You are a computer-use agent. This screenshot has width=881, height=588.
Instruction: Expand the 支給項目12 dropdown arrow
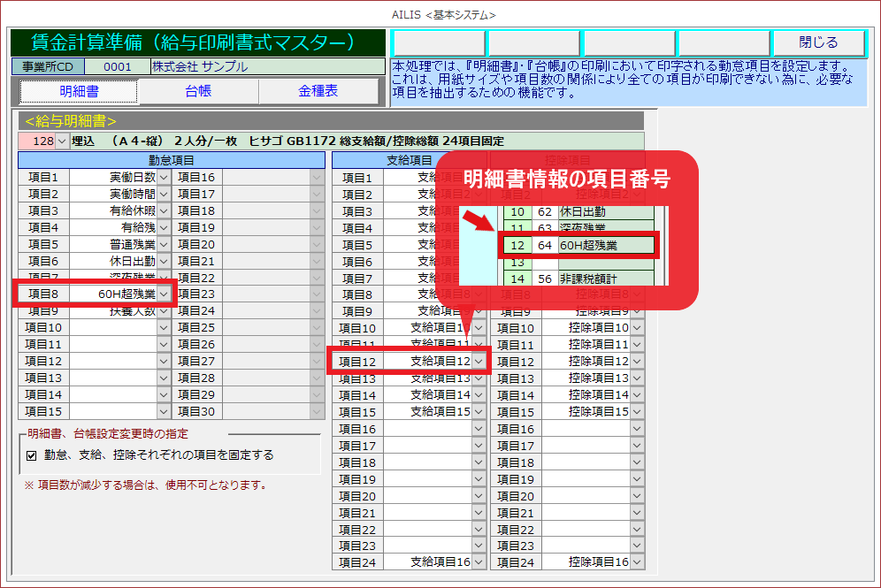click(479, 362)
